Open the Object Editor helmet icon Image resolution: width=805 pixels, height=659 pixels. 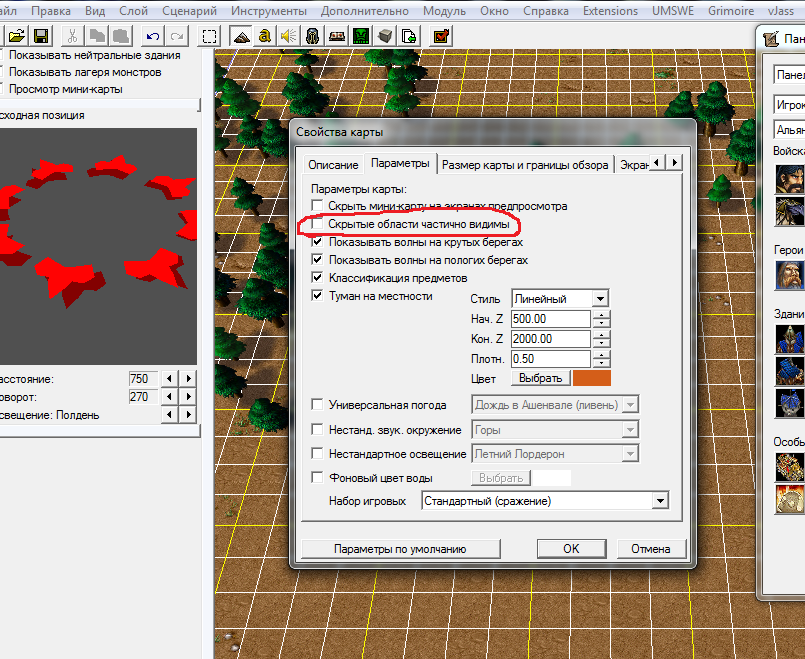click(x=313, y=36)
